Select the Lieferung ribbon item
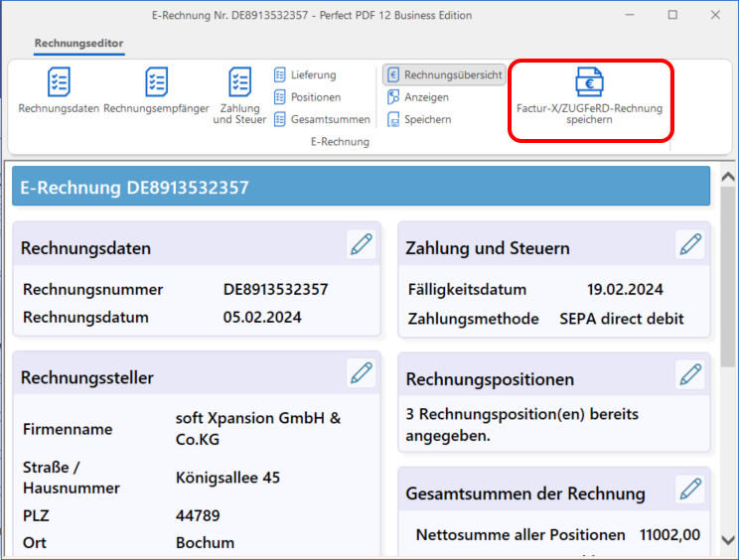The image size is (739, 560). point(306,75)
